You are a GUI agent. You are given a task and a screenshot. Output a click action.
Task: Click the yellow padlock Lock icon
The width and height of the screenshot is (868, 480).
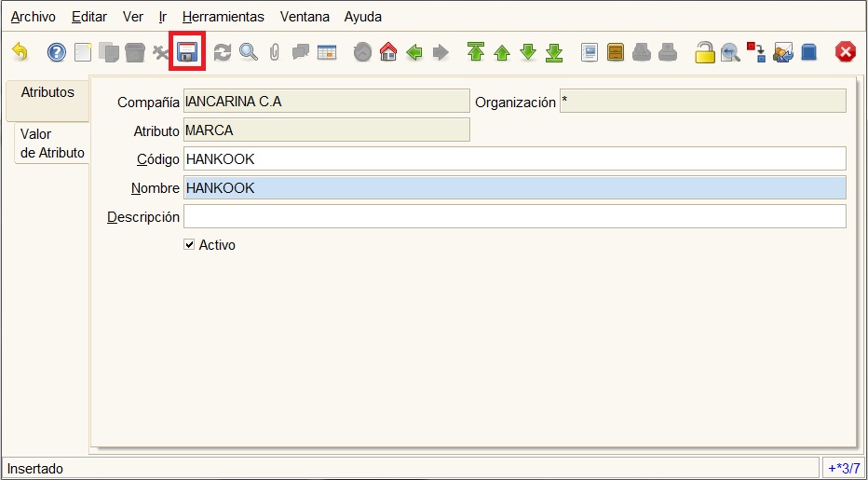tap(705, 52)
